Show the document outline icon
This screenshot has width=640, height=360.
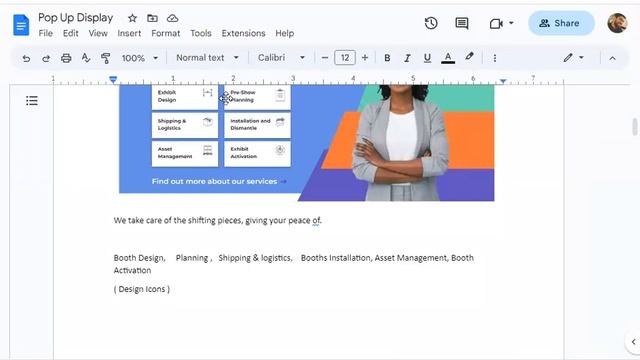(x=32, y=100)
